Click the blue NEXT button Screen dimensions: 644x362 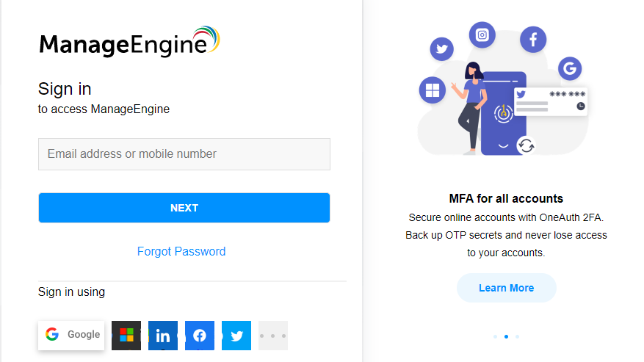point(184,208)
